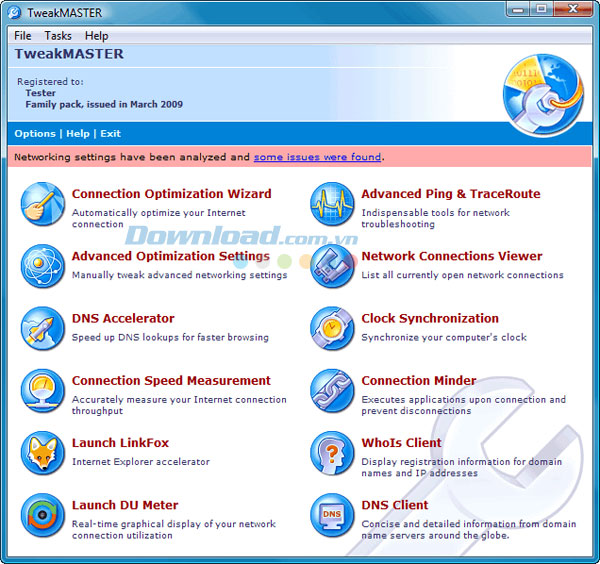Image resolution: width=600 pixels, height=564 pixels.
Task: Click the TweakMASTER title bar app icon
Action: [14, 12]
